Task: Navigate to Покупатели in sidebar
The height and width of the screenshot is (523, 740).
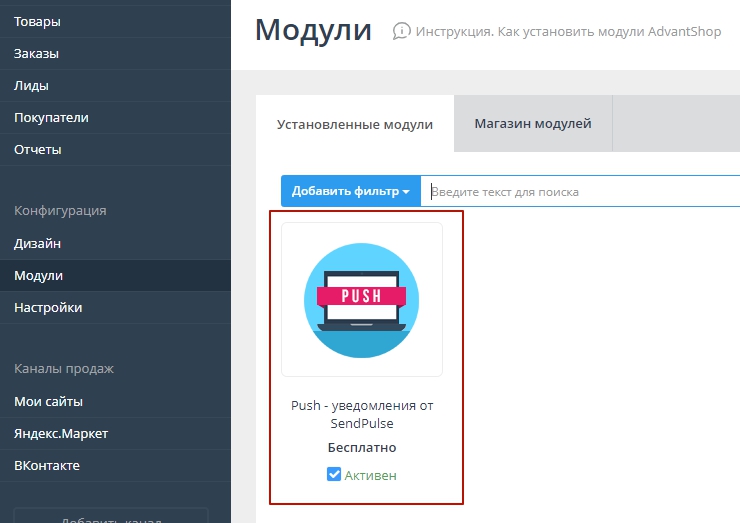Action: (51, 117)
